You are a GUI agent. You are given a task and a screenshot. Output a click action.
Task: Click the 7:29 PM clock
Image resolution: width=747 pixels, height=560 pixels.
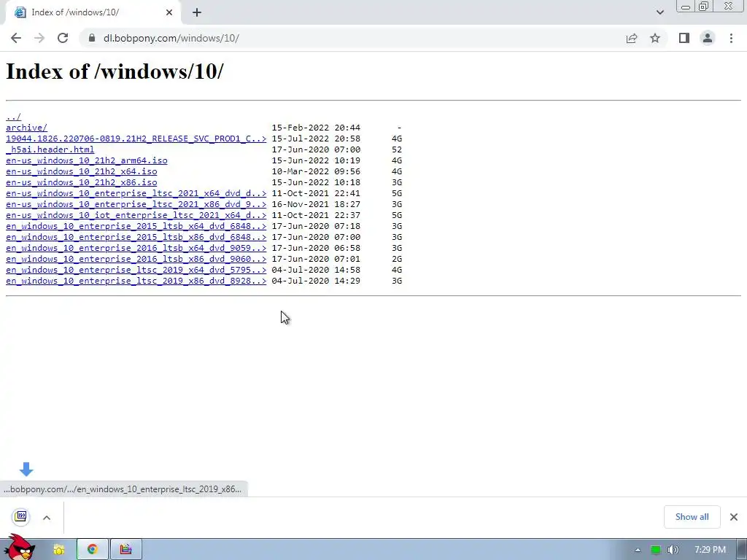pos(710,550)
